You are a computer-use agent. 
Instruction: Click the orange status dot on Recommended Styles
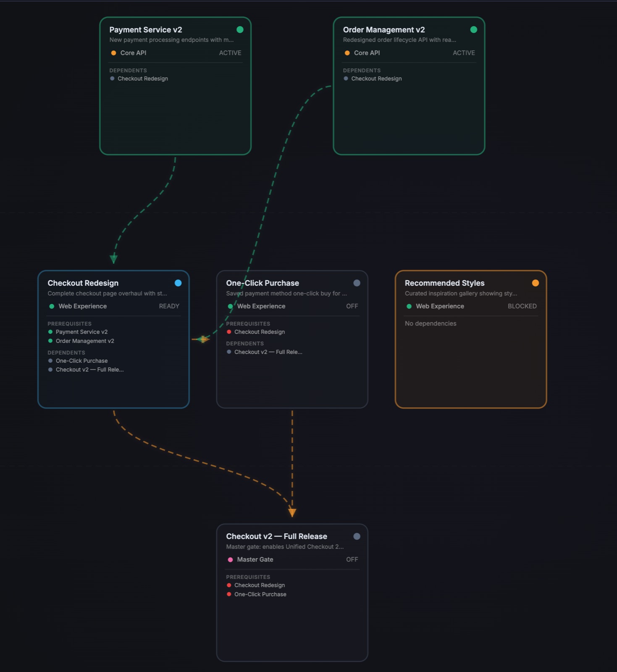(x=535, y=283)
